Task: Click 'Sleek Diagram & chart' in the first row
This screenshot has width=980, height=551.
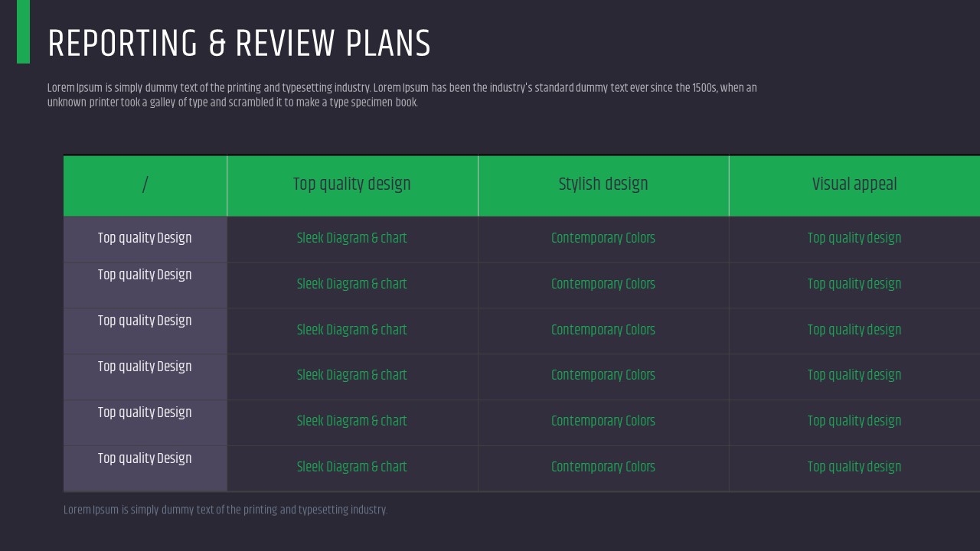Action: tap(351, 238)
